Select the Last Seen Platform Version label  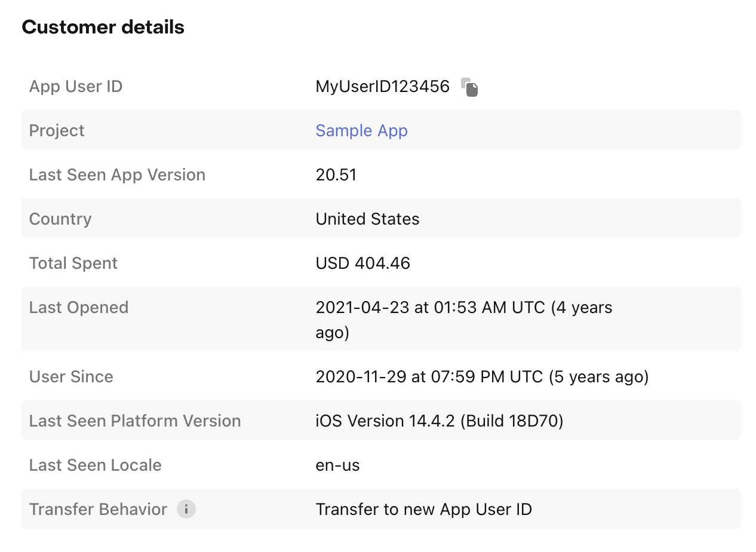point(135,421)
